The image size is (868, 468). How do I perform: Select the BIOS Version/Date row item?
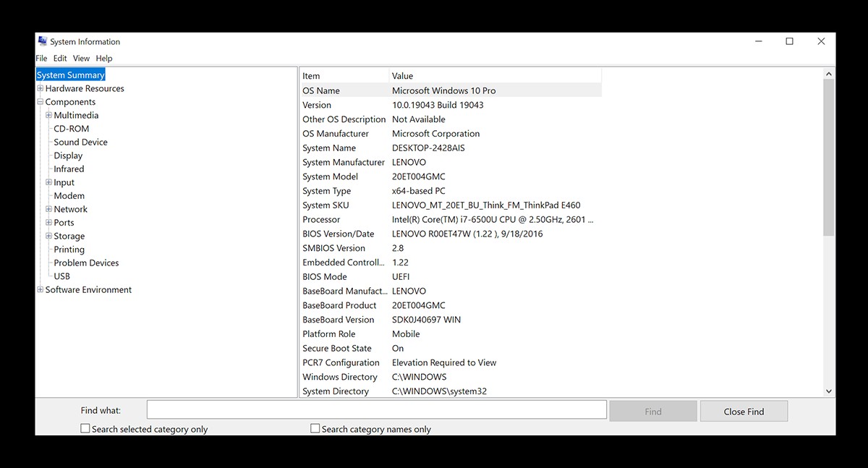click(339, 234)
